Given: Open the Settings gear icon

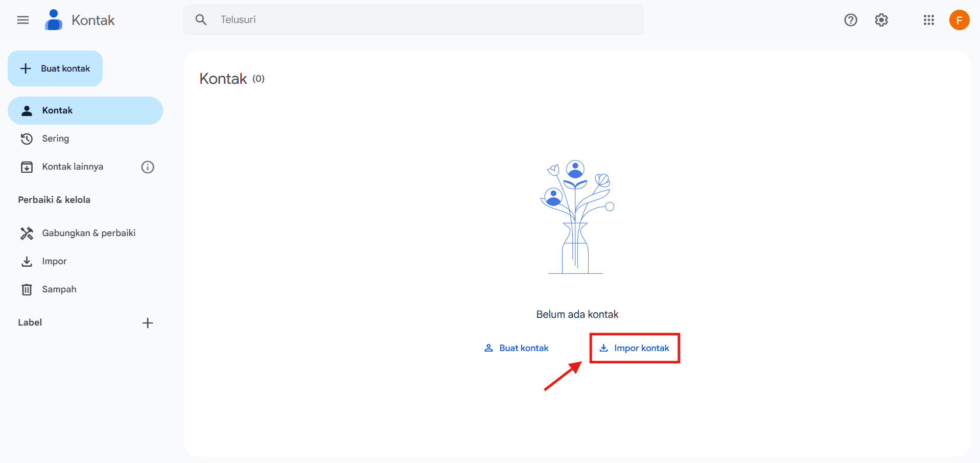Looking at the screenshot, I should (x=881, y=20).
